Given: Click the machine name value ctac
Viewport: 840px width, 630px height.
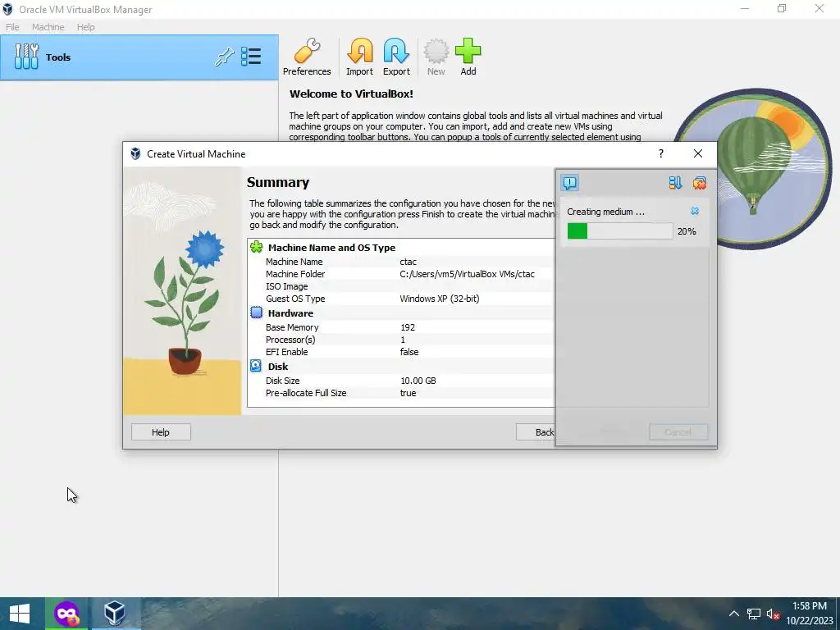Looking at the screenshot, I should [409, 262].
